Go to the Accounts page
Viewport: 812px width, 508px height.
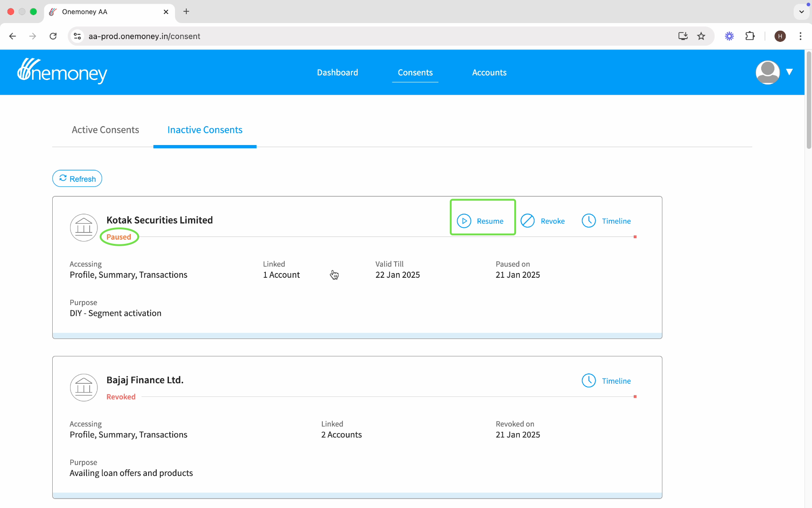[x=489, y=73]
